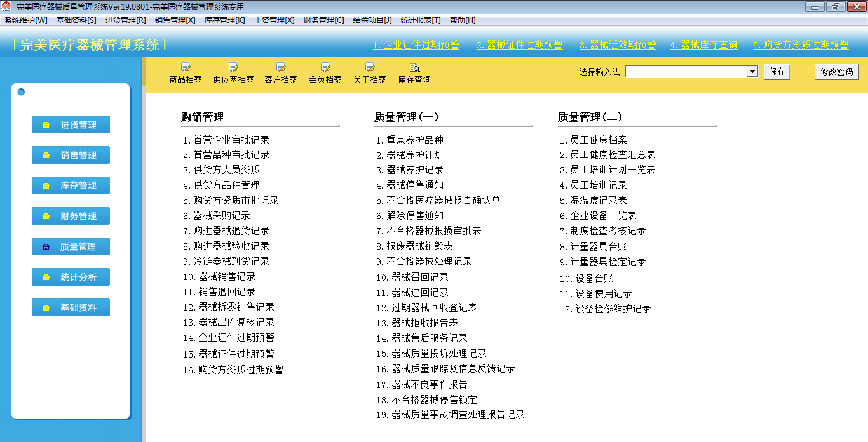The width and height of the screenshot is (868, 442).
Task: Click the 客户档案 toolbar icon
Action: [x=281, y=68]
